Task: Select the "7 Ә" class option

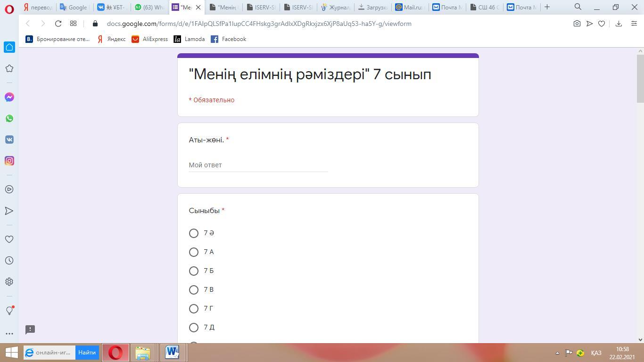Action: 194,233
